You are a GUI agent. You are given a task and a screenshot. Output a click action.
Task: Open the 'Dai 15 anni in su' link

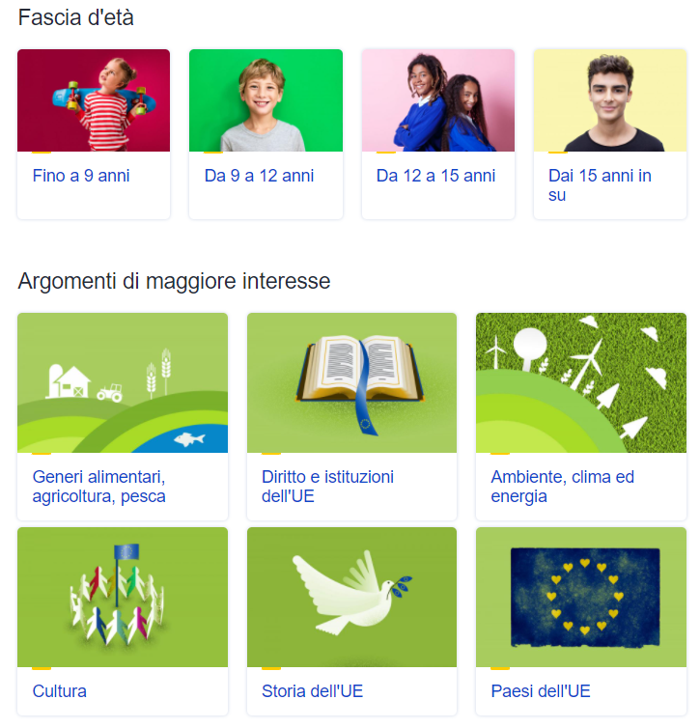pos(600,185)
